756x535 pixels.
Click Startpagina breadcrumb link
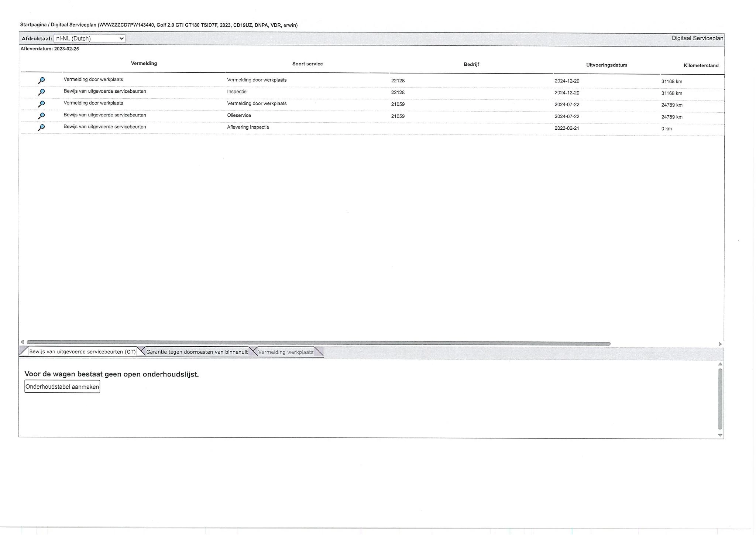coord(33,25)
